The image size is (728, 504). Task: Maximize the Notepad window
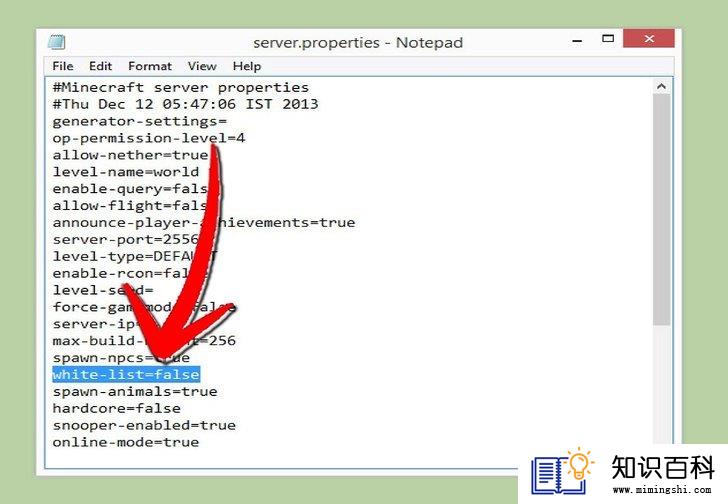point(608,39)
